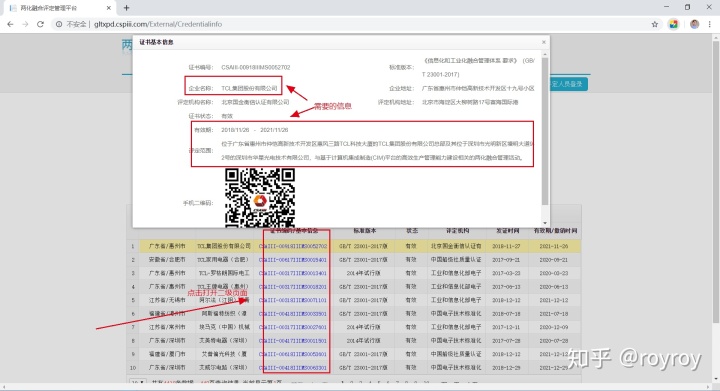
Task: Open certificate link in TCL家用电器(合肥) row
Action: (293, 260)
